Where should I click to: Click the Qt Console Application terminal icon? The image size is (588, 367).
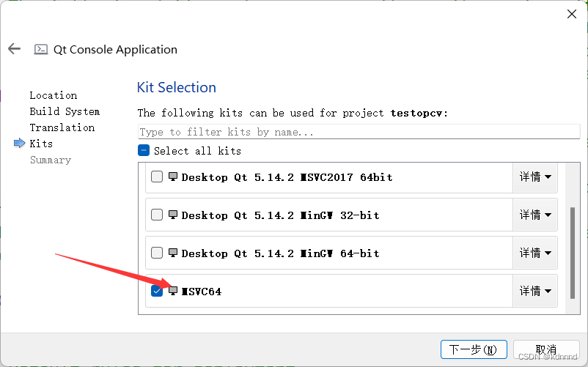click(41, 49)
